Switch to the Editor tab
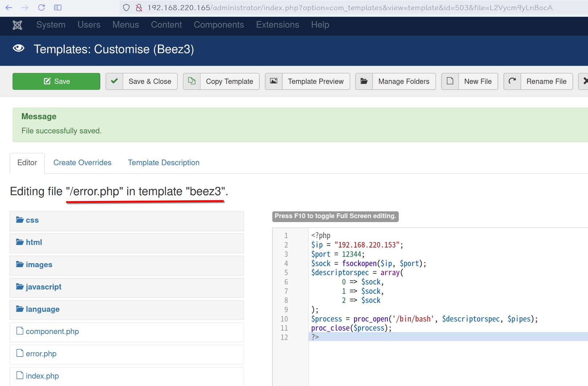Screen dimensions: 588x386 (27, 163)
